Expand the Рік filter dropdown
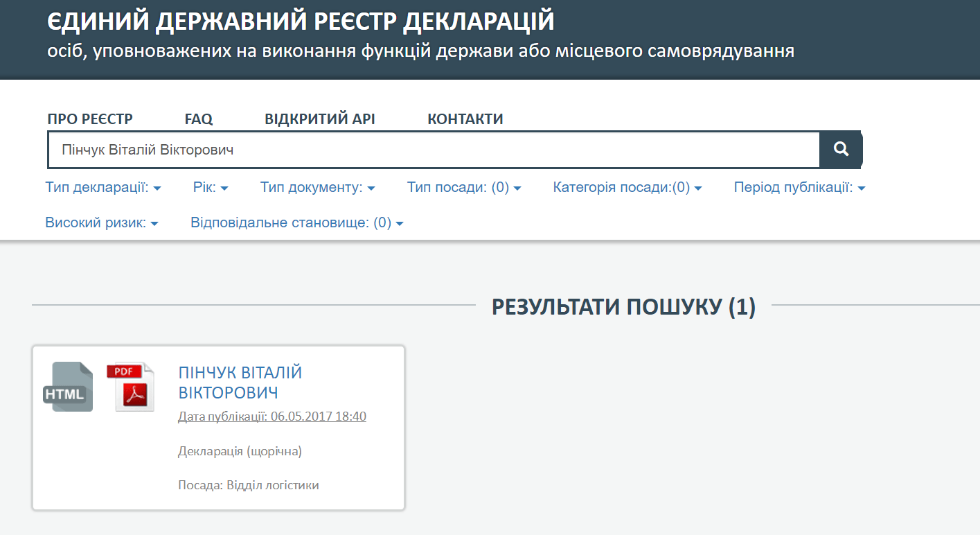 tap(211, 187)
